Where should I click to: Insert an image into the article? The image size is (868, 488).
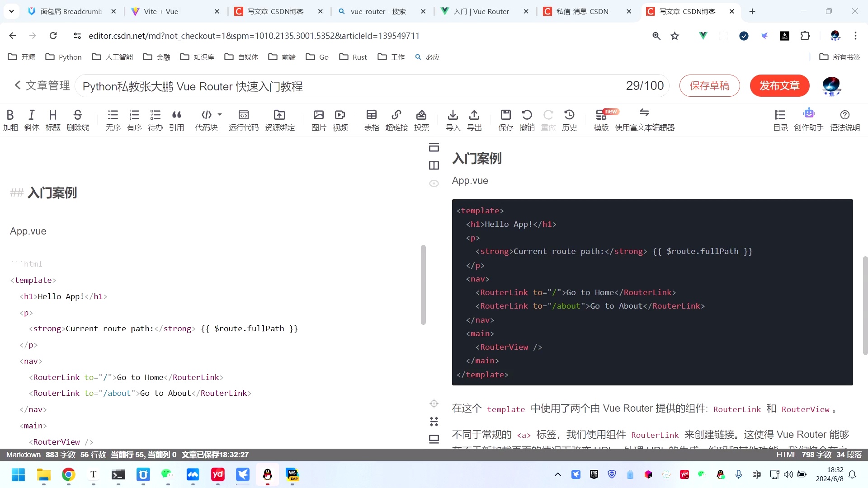pos(319,119)
